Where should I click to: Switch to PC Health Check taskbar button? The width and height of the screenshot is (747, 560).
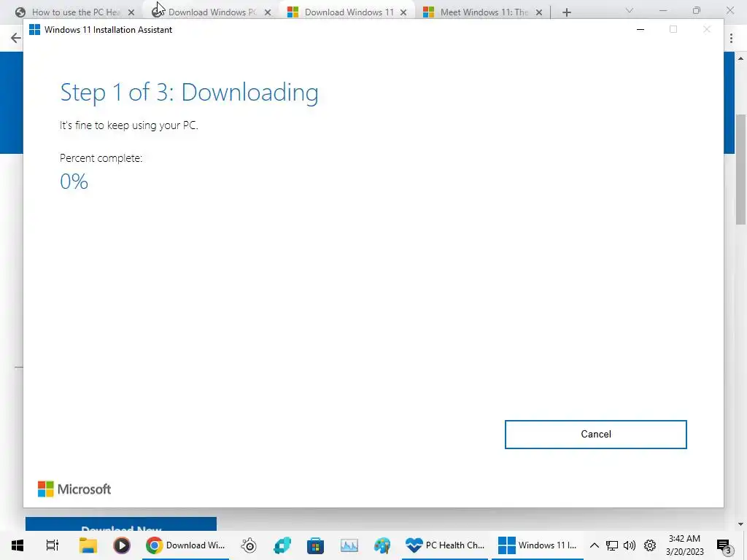pyautogui.click(x=445, y=545)
